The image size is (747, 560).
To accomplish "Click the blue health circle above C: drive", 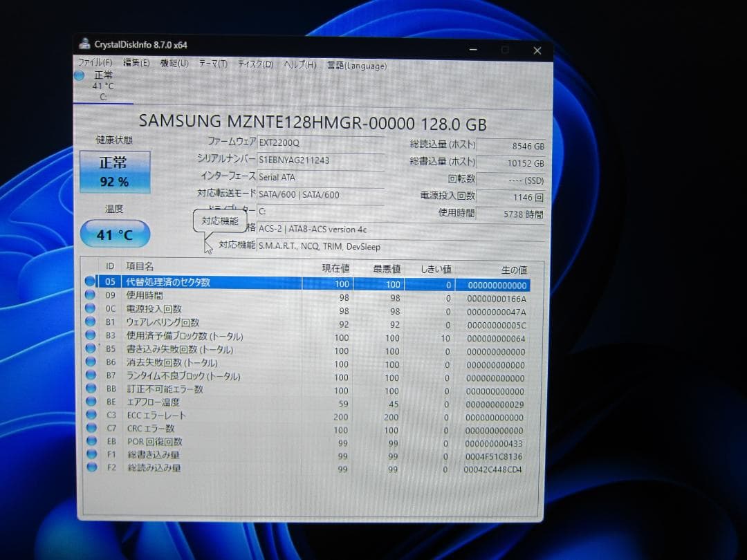I will (x=79, y=75).
